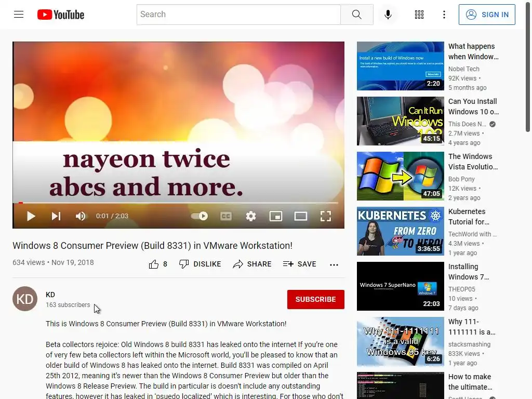Skip to next video
Screen dimensions: 532x399
tap(56, 216)
